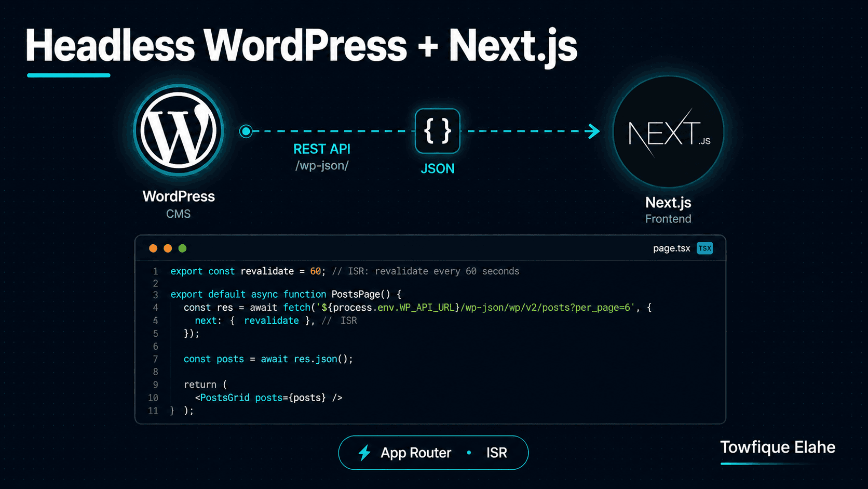868x489 pixels.
Task: Click the JSON caption under the braces
Action: click(x=438, y=168)
